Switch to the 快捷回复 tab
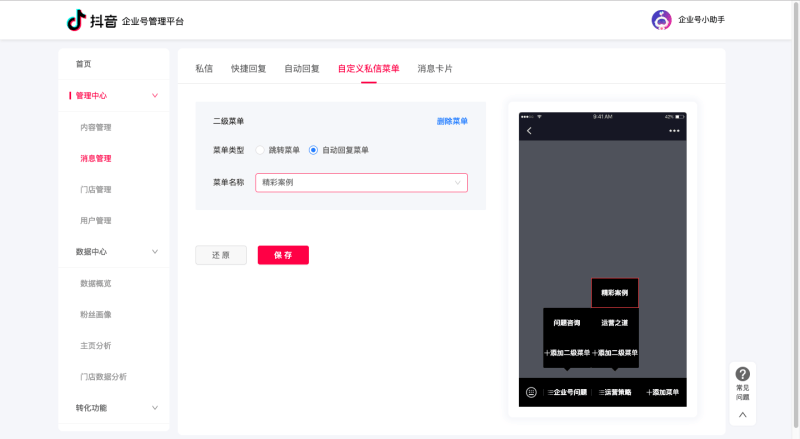Viewport: 800px width, 439px height. coord(248,68)
